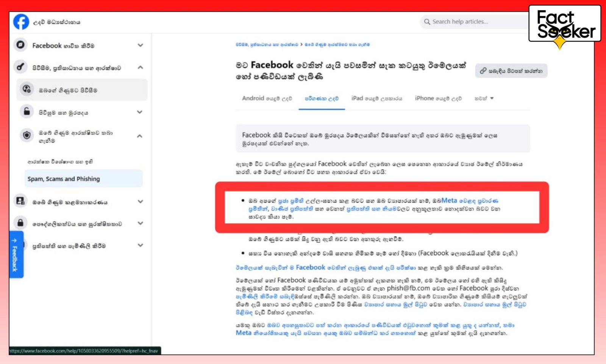606x364 pixels.
Task: Open "Spam, Scams and Phishing" in the sidebar
Action: click(x=83, y=179)
